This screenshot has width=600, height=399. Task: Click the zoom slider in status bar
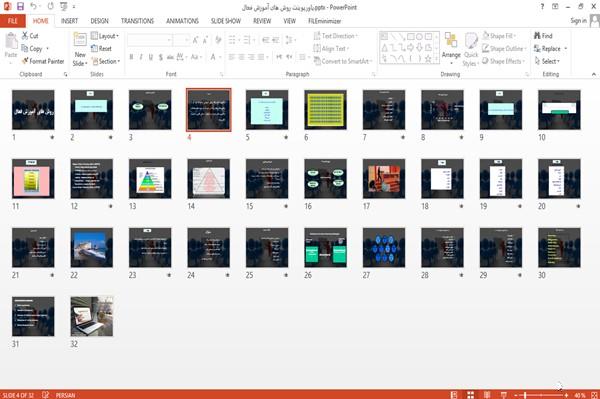[541, 395]
